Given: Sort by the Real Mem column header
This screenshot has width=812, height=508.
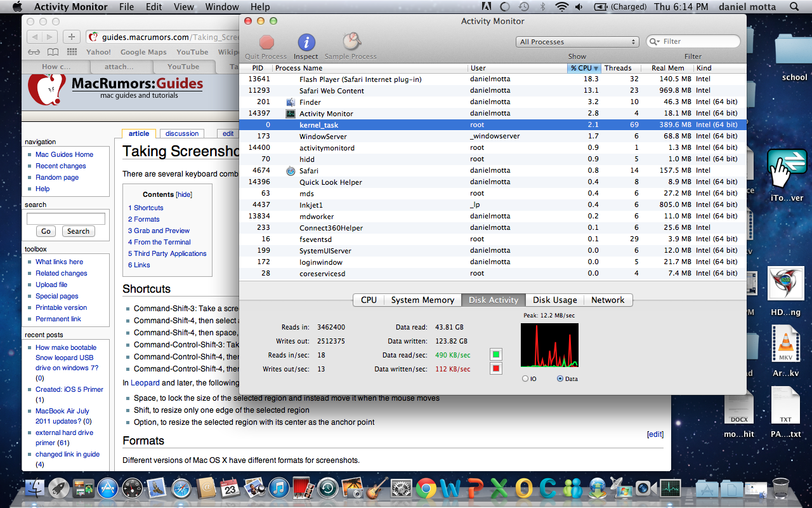Looking at the screenshot, I should click(667, 68).
